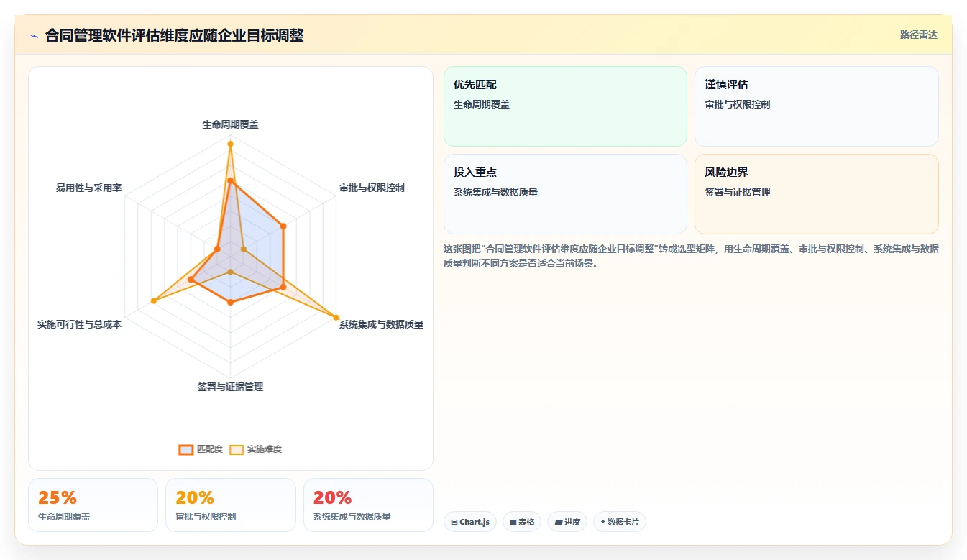The image size is (967, 560).
Task: Click the 表格 tag chip
Action: pyautogui.click(x=522, y=522)
